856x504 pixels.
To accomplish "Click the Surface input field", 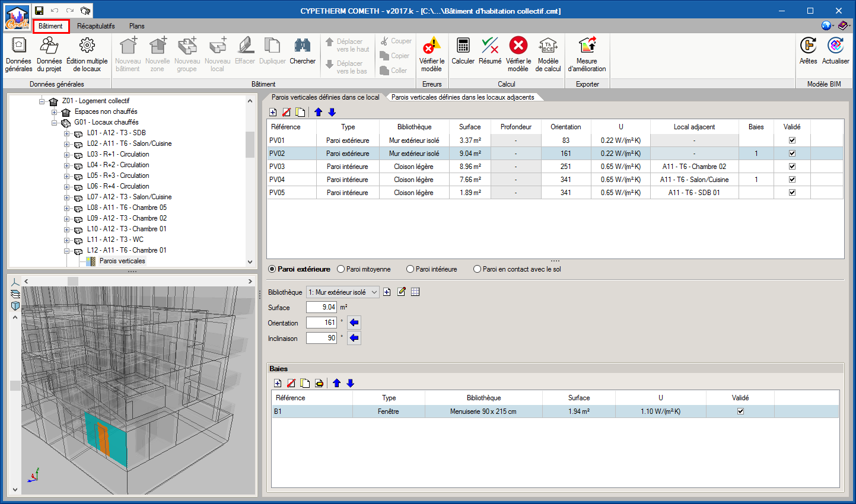I will tap(321, 307).
